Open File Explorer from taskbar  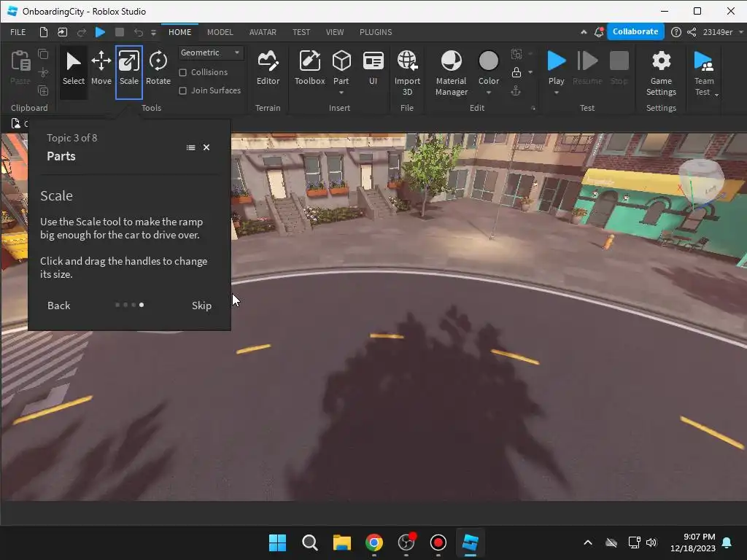[x=341, y=542]
